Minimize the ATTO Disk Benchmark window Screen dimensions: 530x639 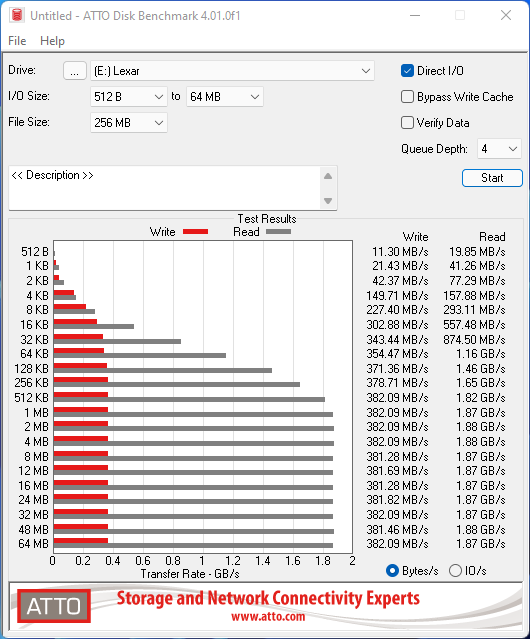[415, 15]
